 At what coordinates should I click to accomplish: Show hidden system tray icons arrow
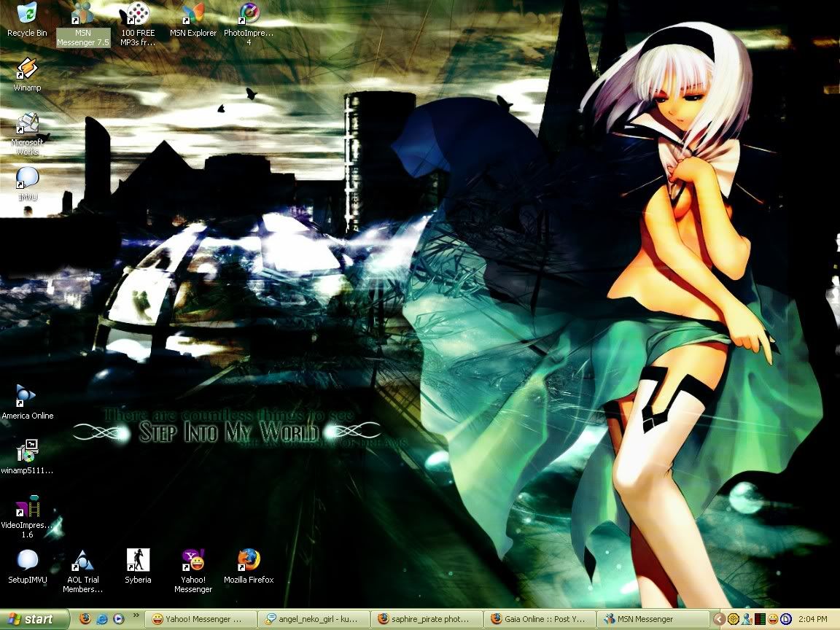tap(719, 619)
